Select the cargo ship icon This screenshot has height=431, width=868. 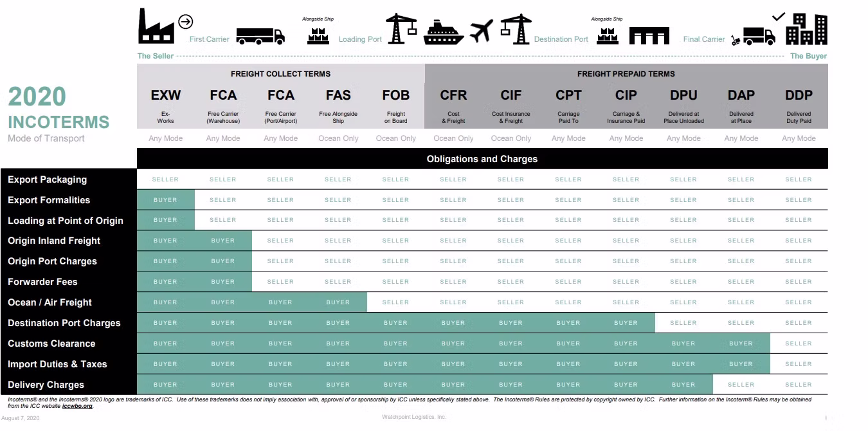tap(444, 32)
